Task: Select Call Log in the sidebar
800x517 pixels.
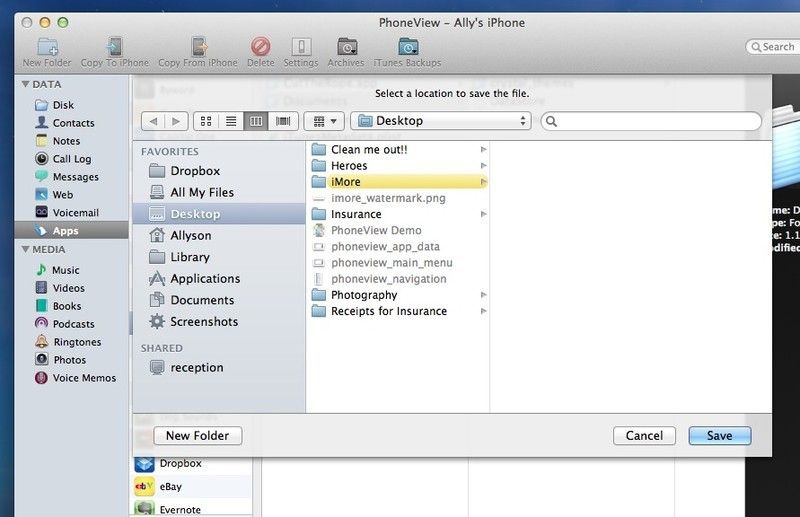Action: click(71, 159)
